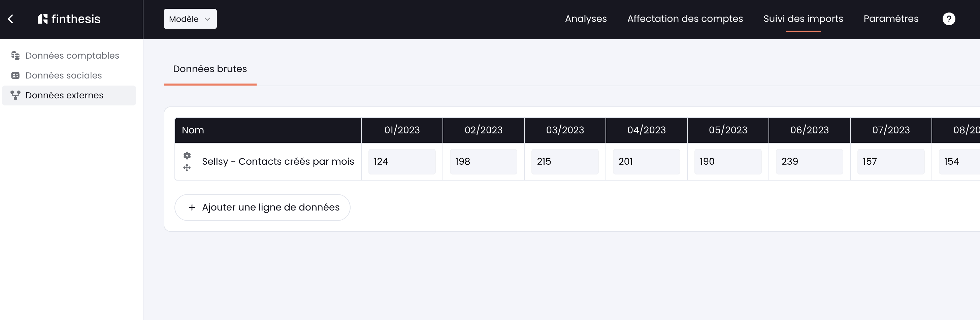Click the 05/2023 column header
This screenshot has width=980, height=320.
[x=728, y=130]
